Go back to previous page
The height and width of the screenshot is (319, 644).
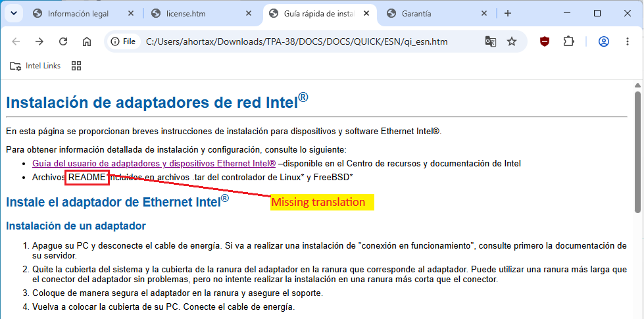pyautogui.click(x=16, y=41)
